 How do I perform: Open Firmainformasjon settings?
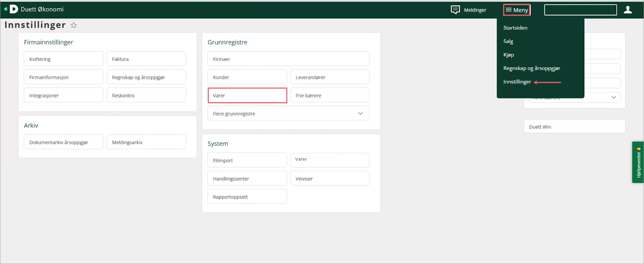pyautogui.click(x=64, y=77)
